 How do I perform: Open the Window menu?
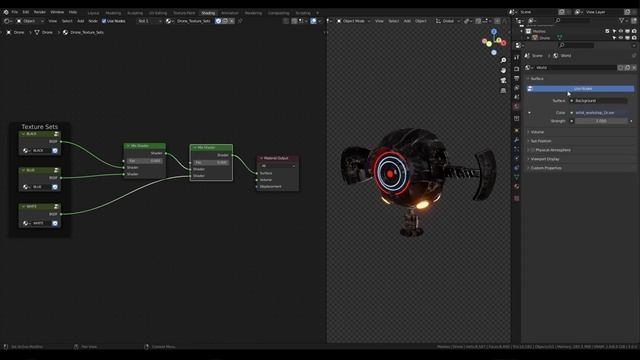(57, 12)
